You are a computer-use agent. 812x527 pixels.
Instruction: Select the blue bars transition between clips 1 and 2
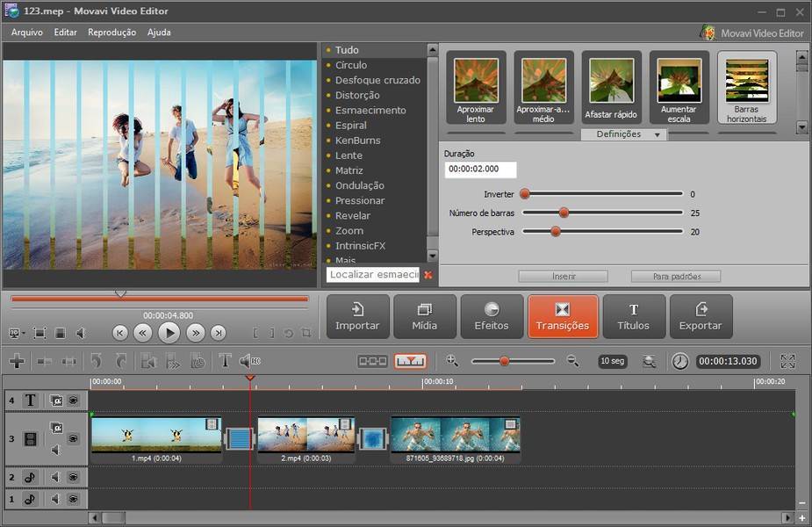coord(240,439)
